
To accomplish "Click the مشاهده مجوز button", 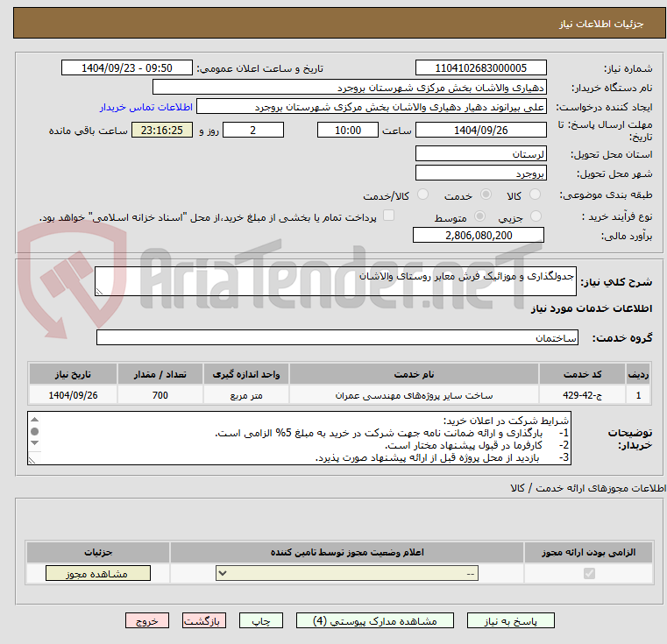I will coord(98,573).
